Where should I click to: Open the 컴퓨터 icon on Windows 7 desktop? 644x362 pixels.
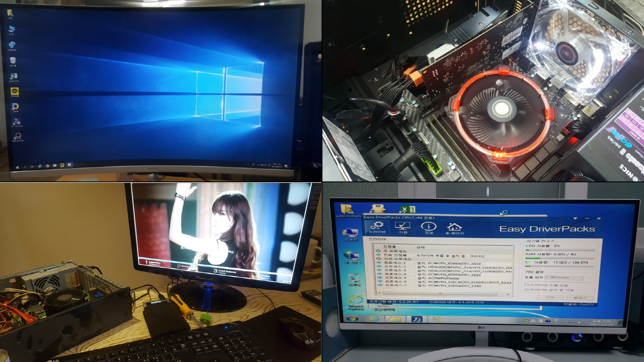pos(350,235)
